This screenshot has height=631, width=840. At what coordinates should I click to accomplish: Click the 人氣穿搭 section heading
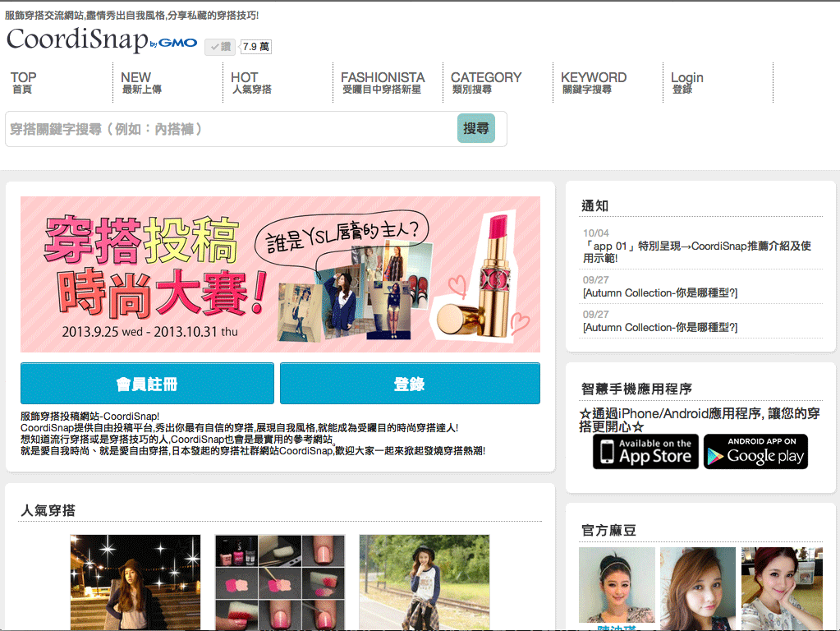(48, 510)
